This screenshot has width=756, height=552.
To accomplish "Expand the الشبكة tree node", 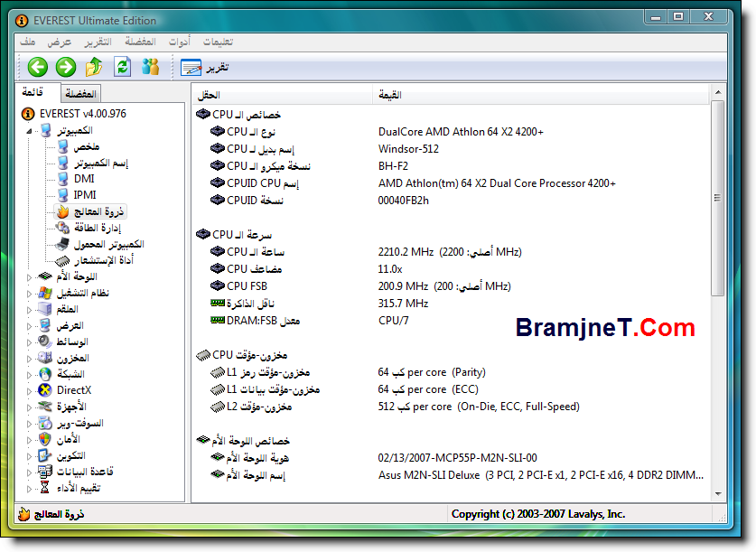I will (29, 375).
